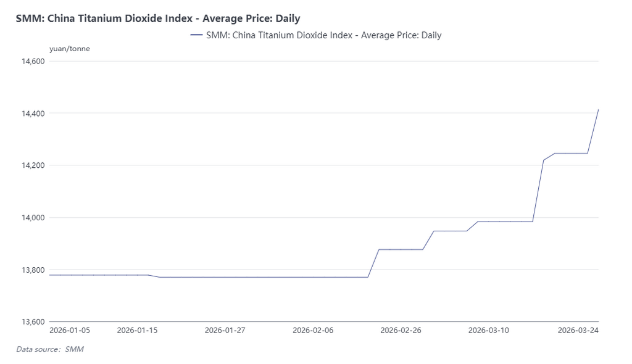Select the 2026-03-24 x-axis date label
The image size is (632, 364).
coord(578,330)
